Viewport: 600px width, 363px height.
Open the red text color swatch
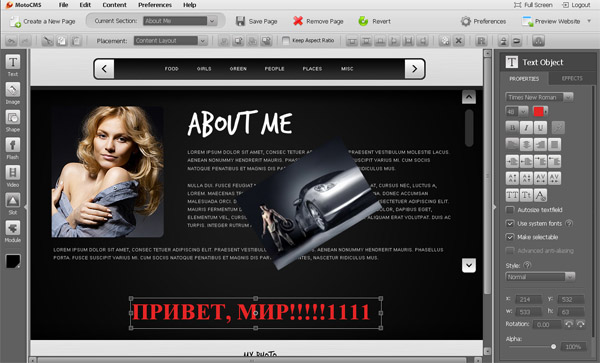pos(540,111)
